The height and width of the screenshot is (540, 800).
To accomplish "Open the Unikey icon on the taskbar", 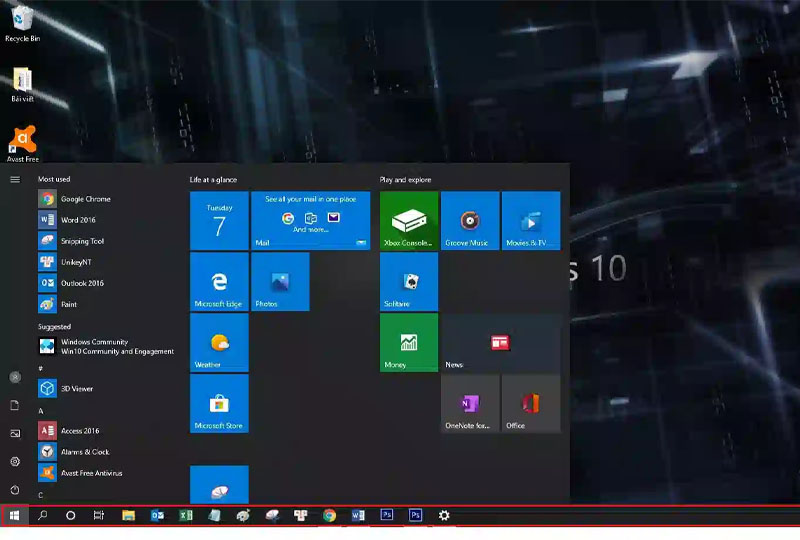I will click(x=301, y=516).
